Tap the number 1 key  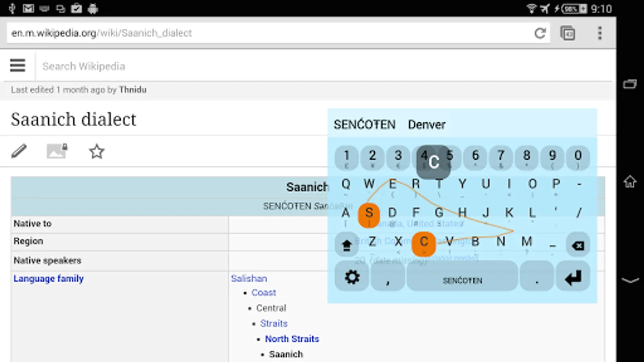click(x=347, y=157)
